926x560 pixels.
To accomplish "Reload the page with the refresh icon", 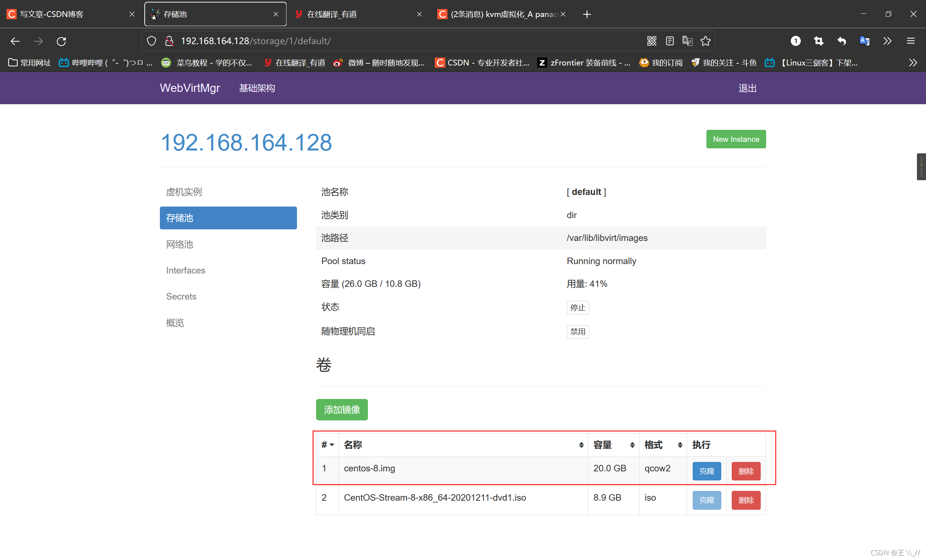I will [x=61, y=41].
